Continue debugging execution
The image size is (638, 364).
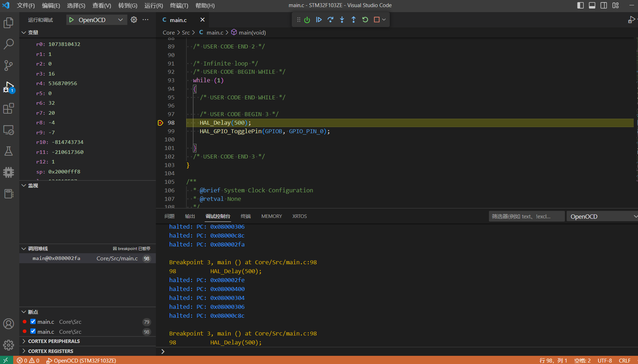[x=319, y=20]
